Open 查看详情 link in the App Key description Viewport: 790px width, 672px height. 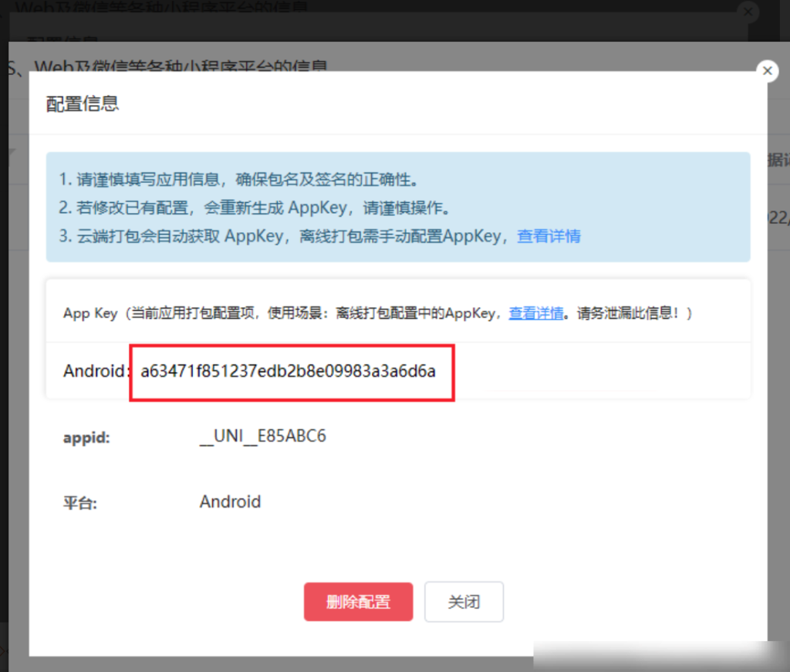click(535, 313)
